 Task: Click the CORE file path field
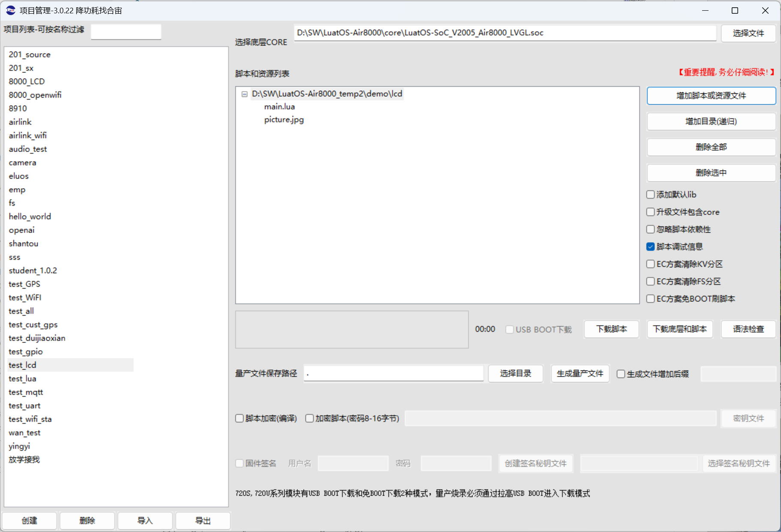tap(505, 33)
